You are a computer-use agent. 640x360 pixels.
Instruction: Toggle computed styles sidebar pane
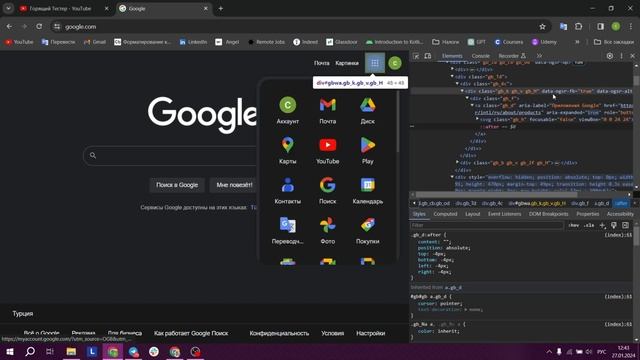coord(625,225)
